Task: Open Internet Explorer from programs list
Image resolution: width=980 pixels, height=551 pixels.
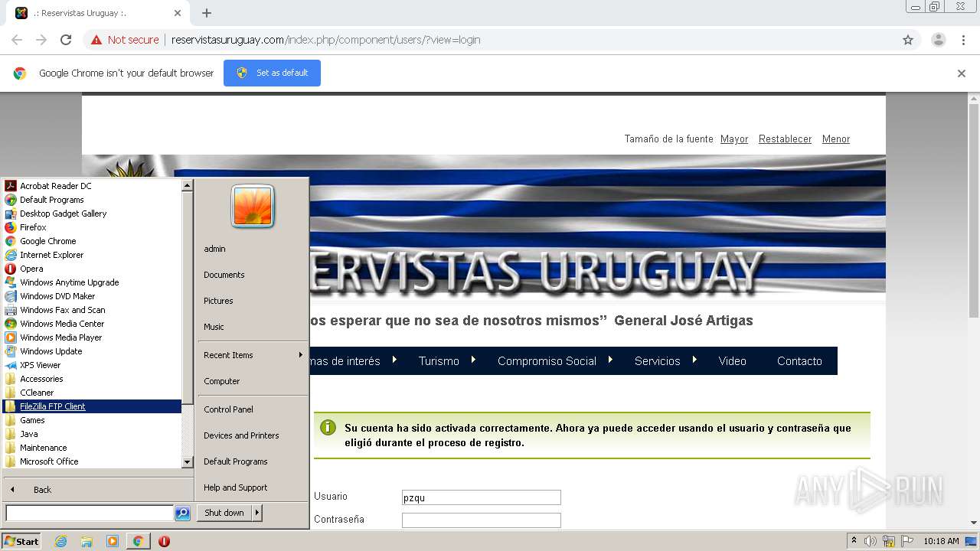Action: 51,255
